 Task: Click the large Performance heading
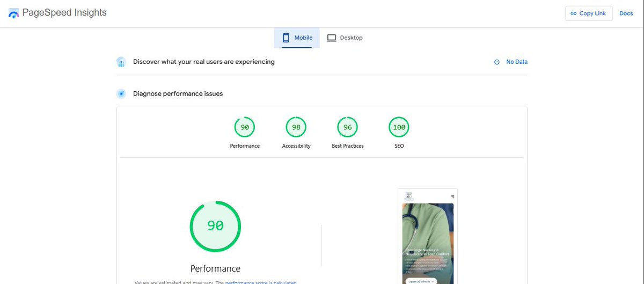215,268
